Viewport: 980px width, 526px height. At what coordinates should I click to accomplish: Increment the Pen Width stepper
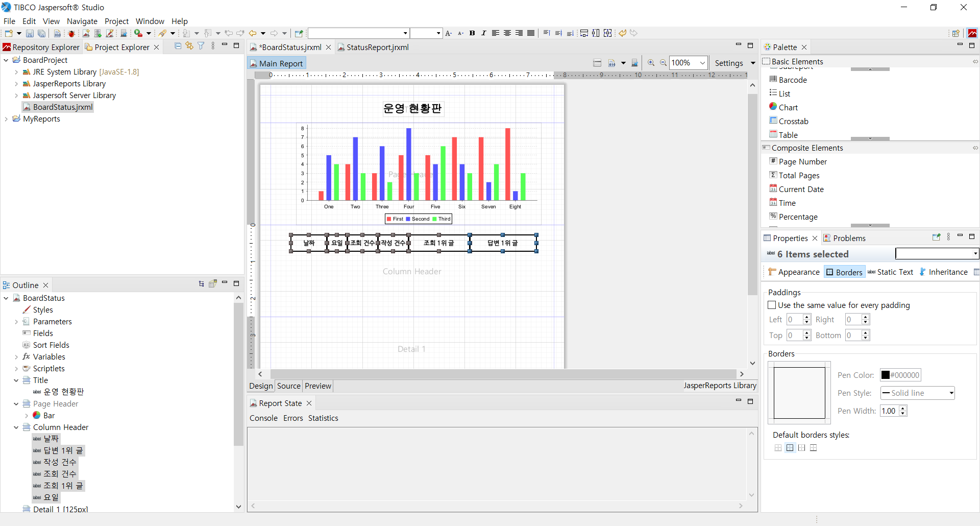click(903, 408)
